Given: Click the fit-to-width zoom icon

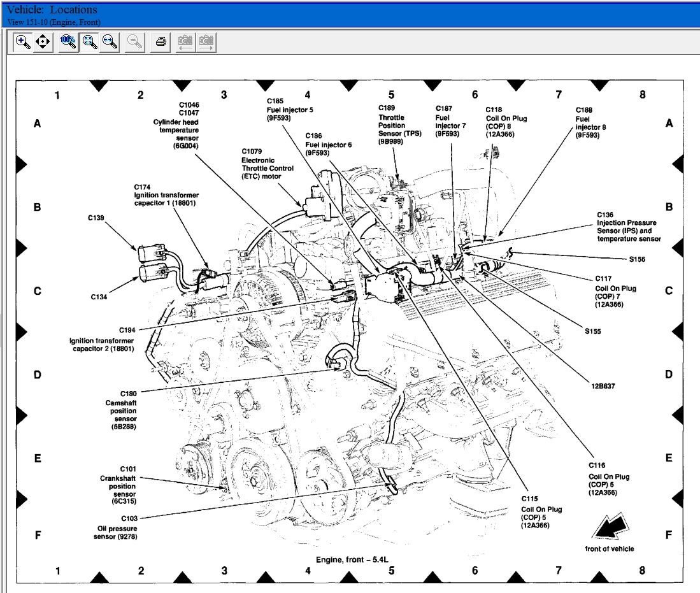Looking at the screenshot, I should [110, 42].
